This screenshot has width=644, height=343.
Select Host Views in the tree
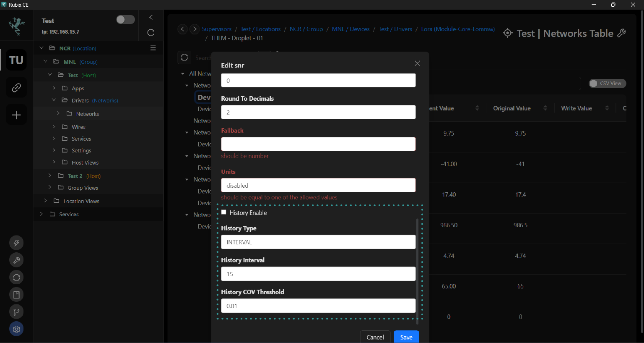[x=85, y=162]
